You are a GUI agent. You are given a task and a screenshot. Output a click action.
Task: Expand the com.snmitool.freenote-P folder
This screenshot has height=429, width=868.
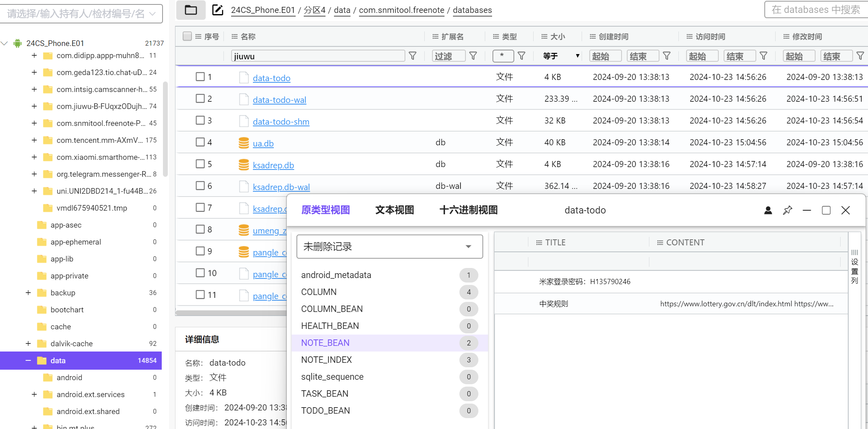pos(34,123)
